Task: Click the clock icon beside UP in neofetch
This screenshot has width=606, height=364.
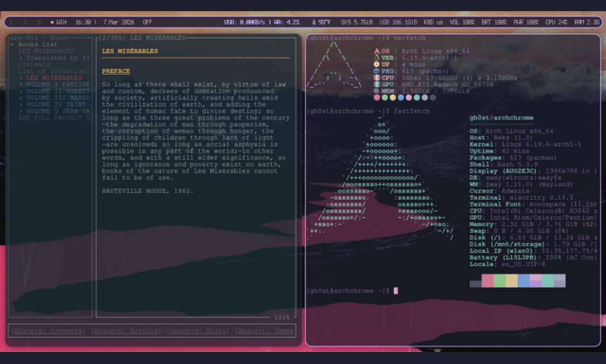Action: pyautogui.click(x=377, y=64)
